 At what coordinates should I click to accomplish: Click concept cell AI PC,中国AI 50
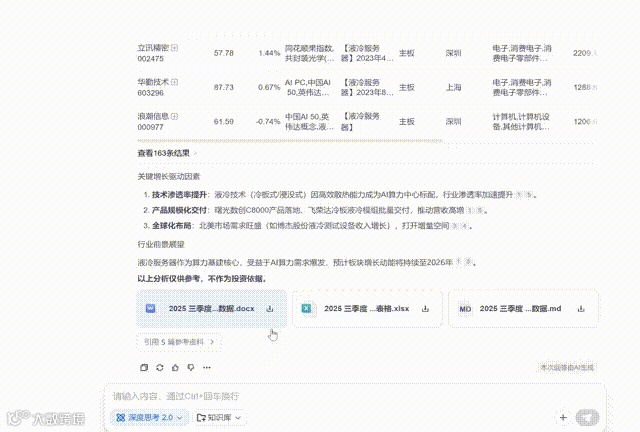pos(308,87)
